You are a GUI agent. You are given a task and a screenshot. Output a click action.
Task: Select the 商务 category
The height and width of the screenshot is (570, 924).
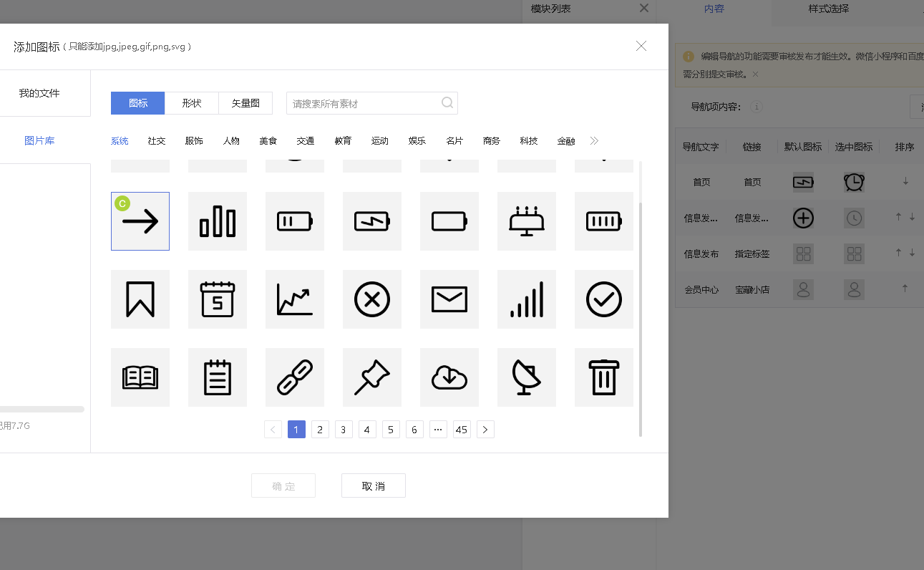[492, 141]
